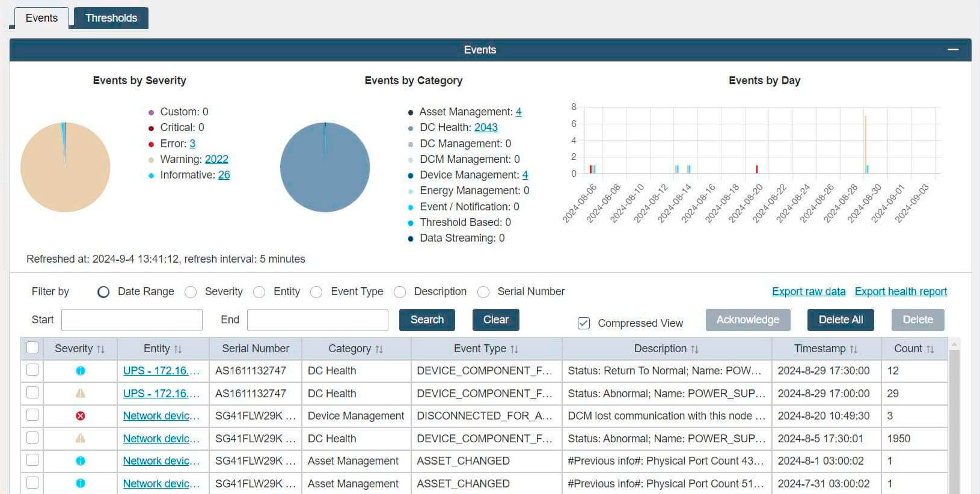Open DC Health count 2043 link

point(486,127)
